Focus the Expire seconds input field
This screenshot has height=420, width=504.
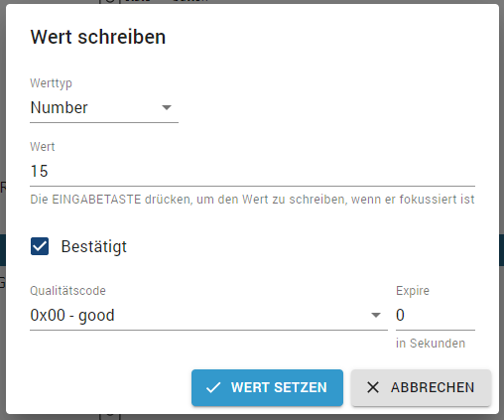pyautogui.click(x=436, y=315)
